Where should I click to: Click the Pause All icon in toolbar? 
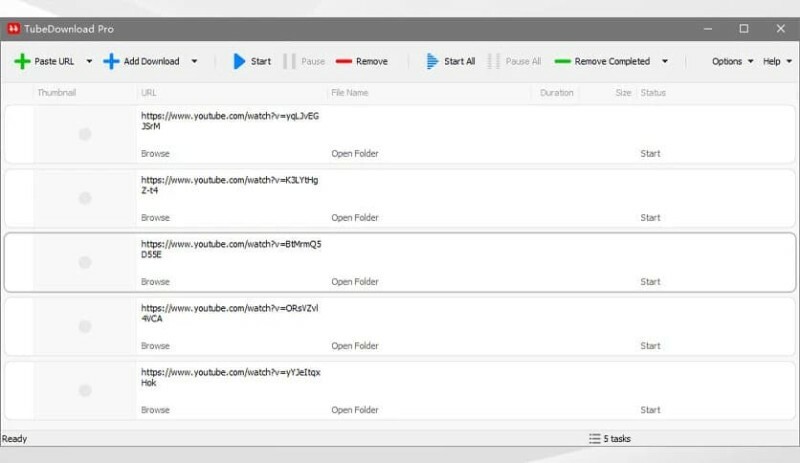(493, 61)
